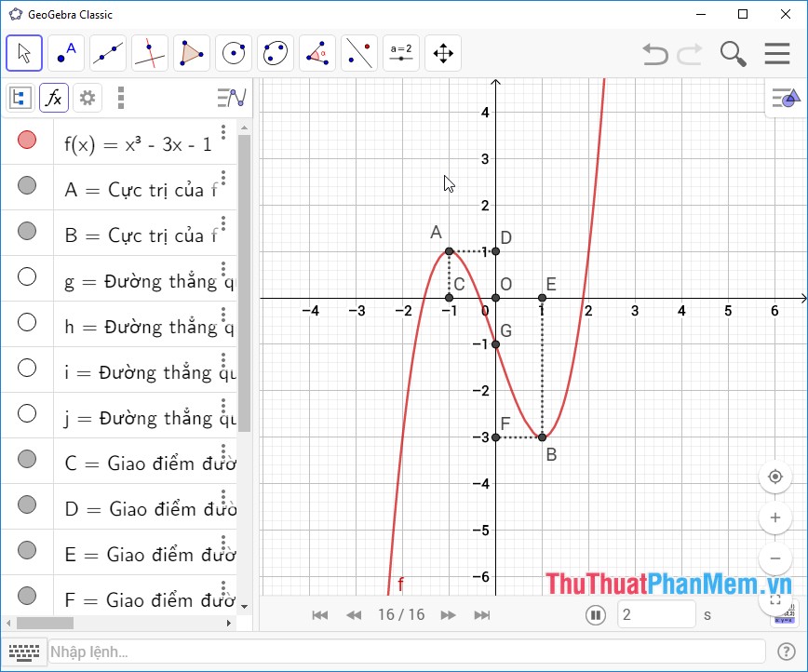Select the Polygon tool
The width and height of the screenshot is (808, 672).
[x=192, y=53]
